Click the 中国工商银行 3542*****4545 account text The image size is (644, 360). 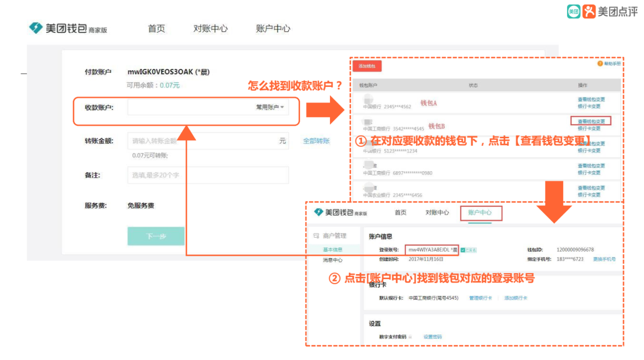(x=393, y=129)
